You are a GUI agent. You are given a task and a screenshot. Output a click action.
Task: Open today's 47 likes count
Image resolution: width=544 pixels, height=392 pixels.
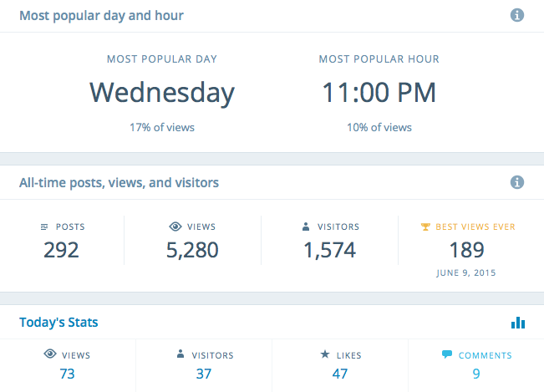click(x=340, y=374)
